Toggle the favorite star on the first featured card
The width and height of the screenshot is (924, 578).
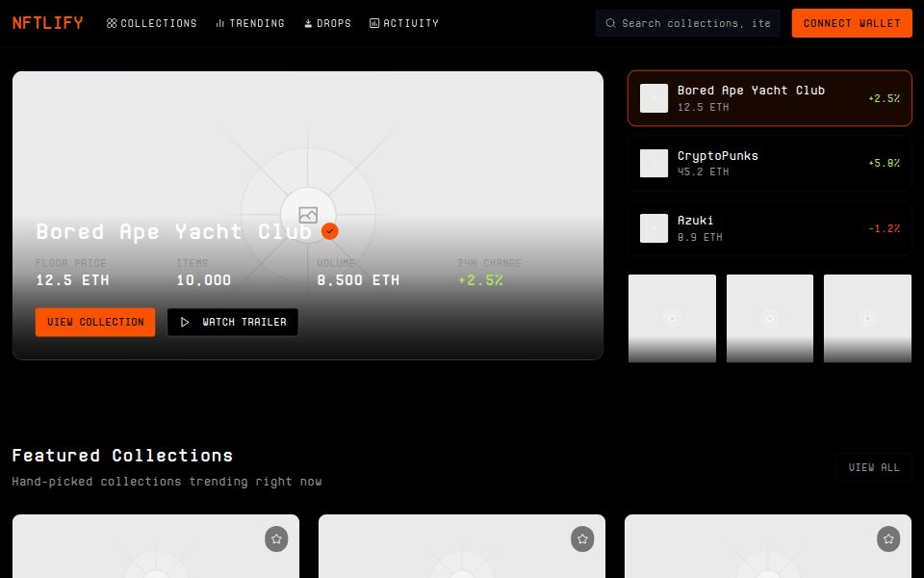(x=276, y=539)
